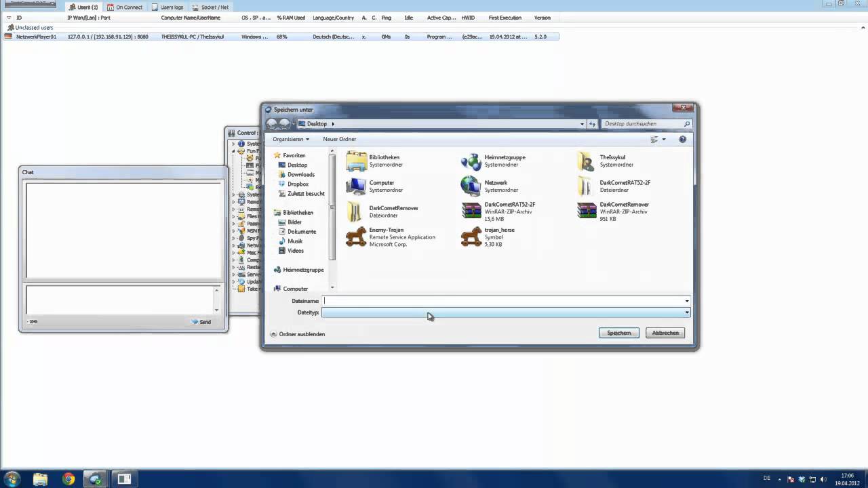Open the view options dropdown arrow
The image size is (868, 488).
(x=664, y=139)
